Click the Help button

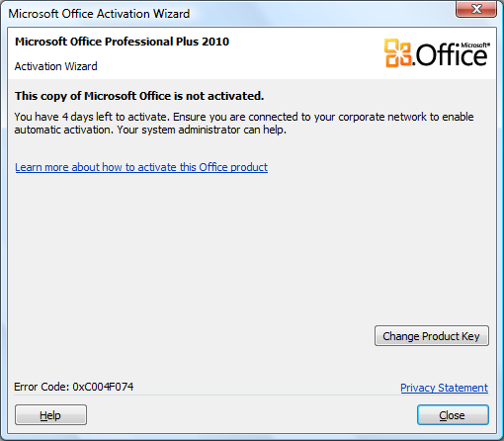click(50, 415)
